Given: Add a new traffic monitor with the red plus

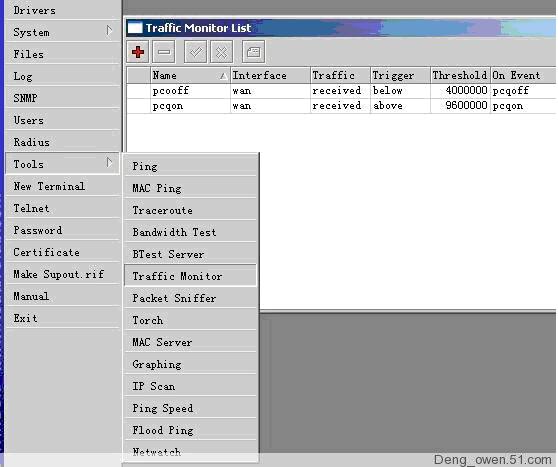Looking at the screenshot, I should (138, 52).
